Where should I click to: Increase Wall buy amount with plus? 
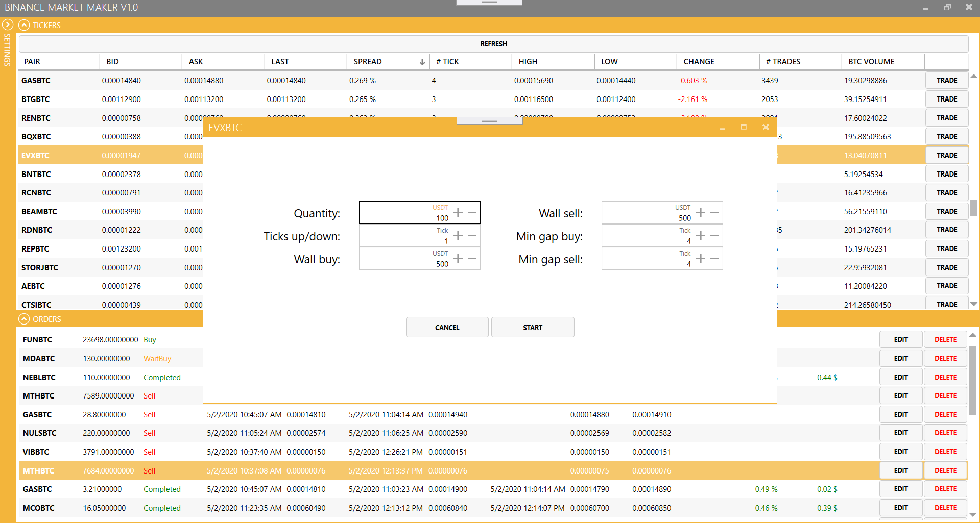[x=458, y=258]
